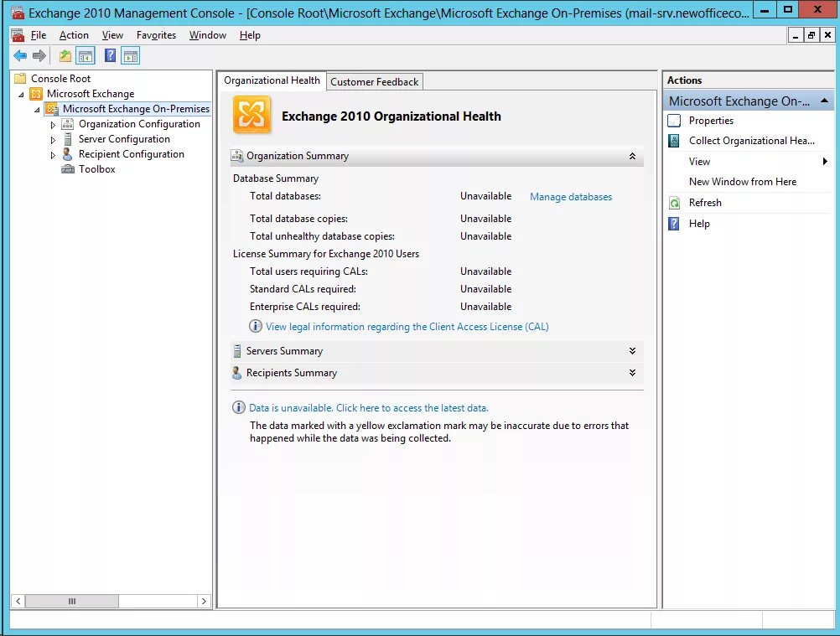
Task: Collapse the Microsoft Exchange On-Premises tree node
Action: (37, 109)
